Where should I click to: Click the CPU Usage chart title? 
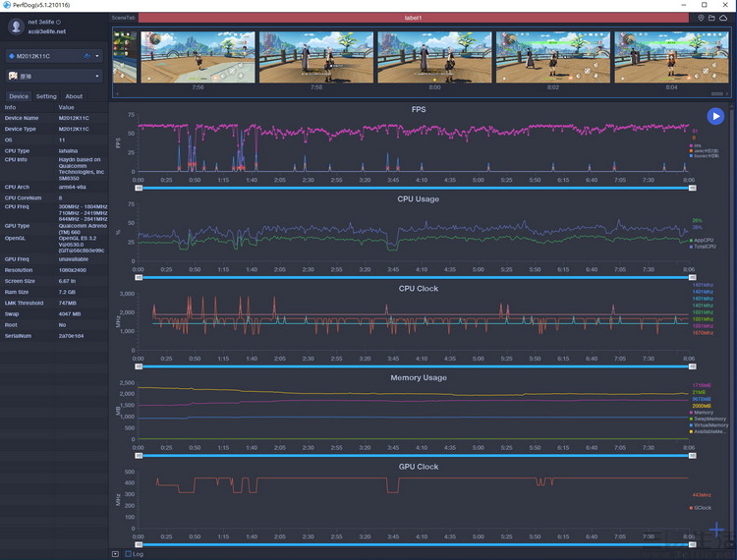click(x=419, y=199)
